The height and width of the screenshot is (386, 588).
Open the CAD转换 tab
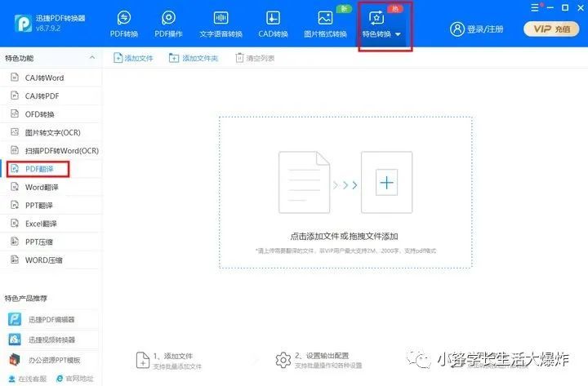[x=273, y=24]
